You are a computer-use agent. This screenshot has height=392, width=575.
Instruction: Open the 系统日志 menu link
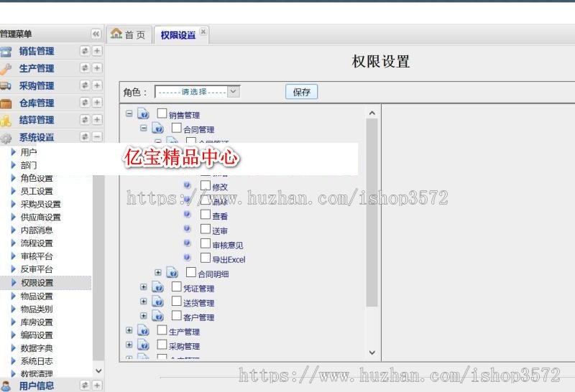click(37, 361)
